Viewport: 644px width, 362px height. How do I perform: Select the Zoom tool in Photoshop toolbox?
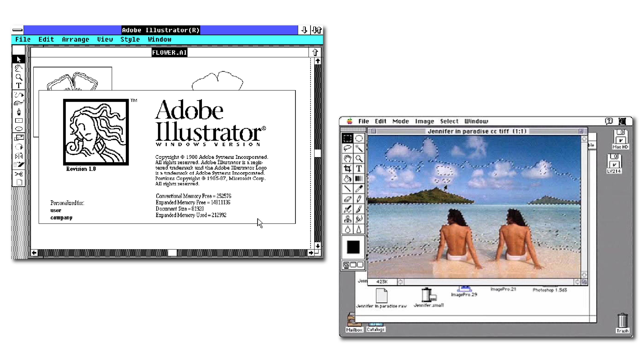(359, 158)
